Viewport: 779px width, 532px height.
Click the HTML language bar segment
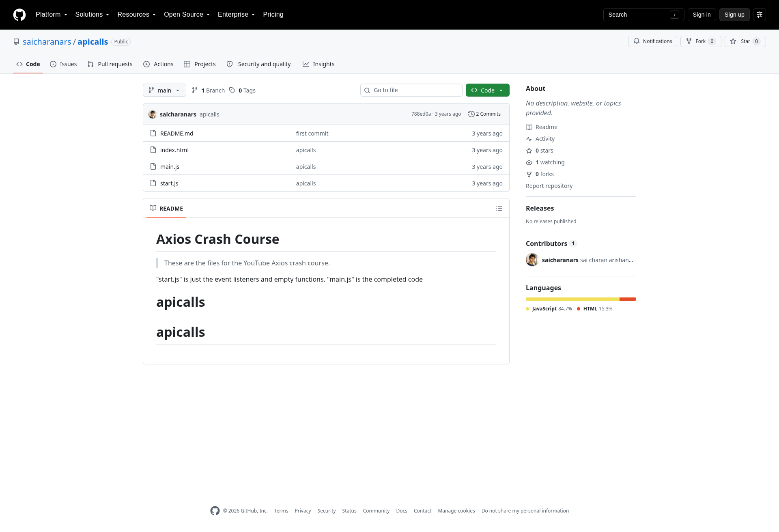[628, 299]
